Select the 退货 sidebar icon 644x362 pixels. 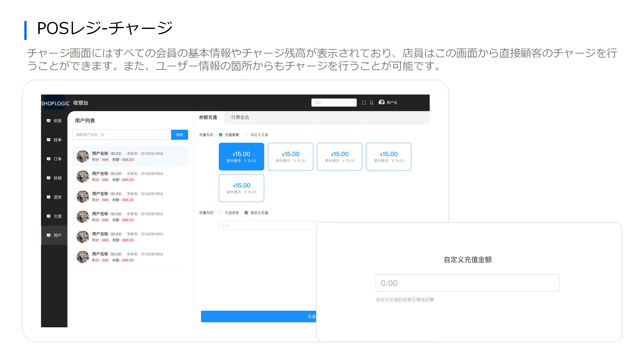click(49, 197)
